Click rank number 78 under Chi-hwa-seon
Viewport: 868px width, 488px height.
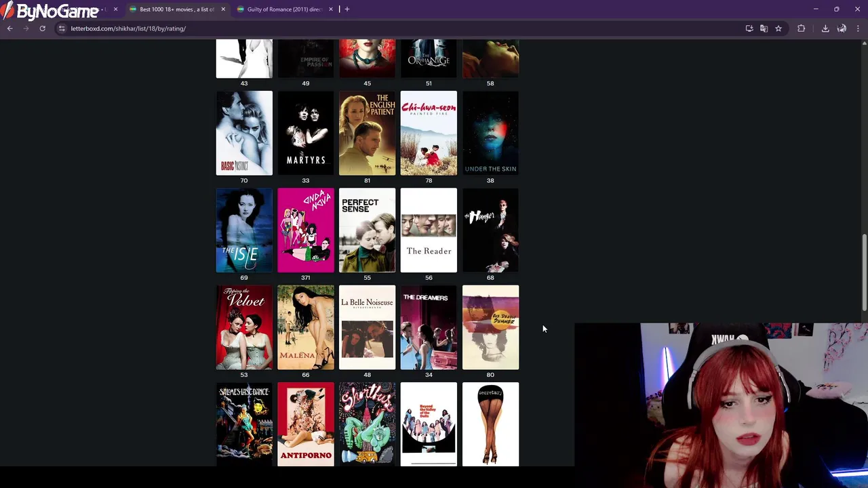[429, 180]
